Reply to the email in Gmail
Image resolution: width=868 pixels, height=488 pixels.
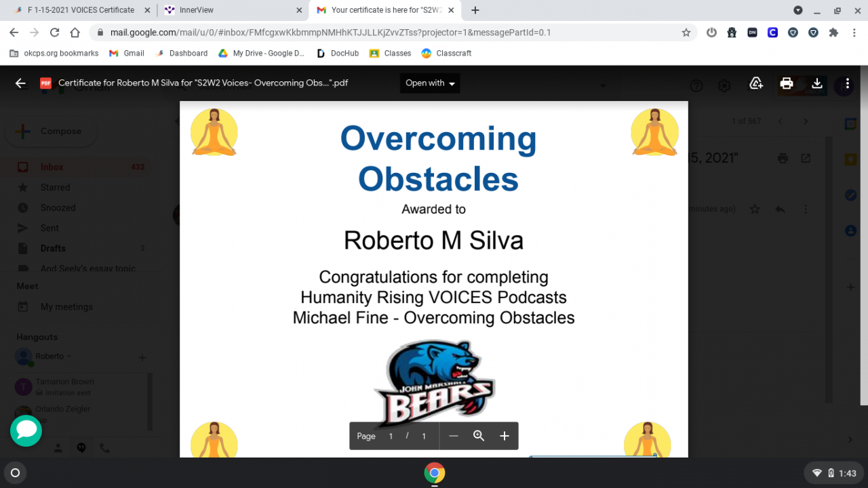[x=780, y=209]
